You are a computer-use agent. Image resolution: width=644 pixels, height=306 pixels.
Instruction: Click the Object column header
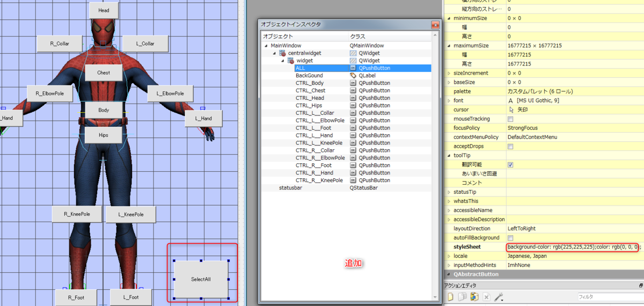[x=304, y=36]
